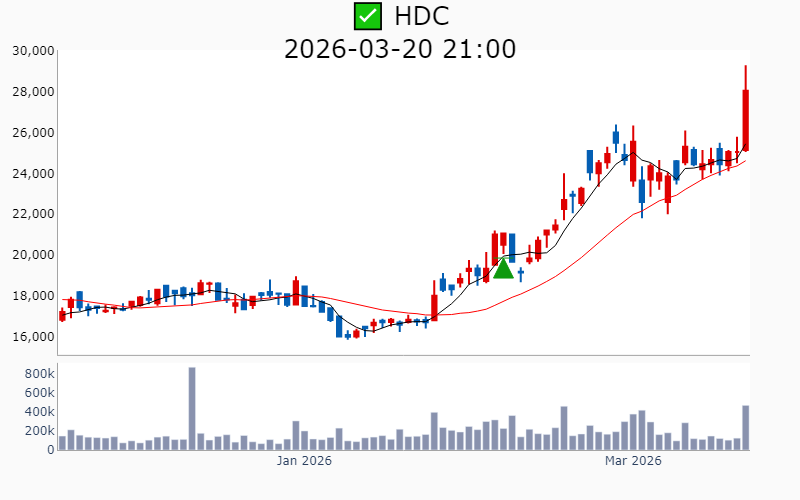Viewport: 800px width, 500px height.
Task: Click the 28,000 price axis label
Action: (x=32, y=92)
